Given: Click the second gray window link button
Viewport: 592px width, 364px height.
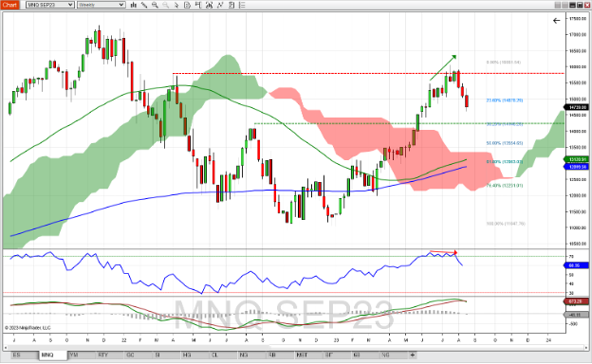Looking at the screenshot, I should tap(564, 5).
